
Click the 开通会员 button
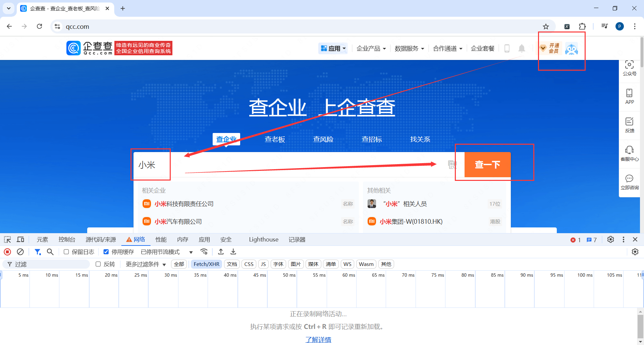[550, 48]
